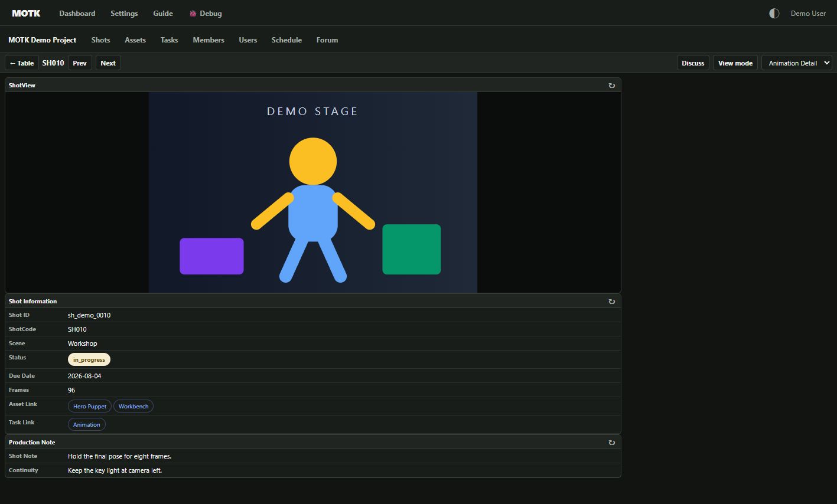Screen dimensions: 837x504
Task: Open the Animation Detail view dropdown
Action: tap(797, 63)
